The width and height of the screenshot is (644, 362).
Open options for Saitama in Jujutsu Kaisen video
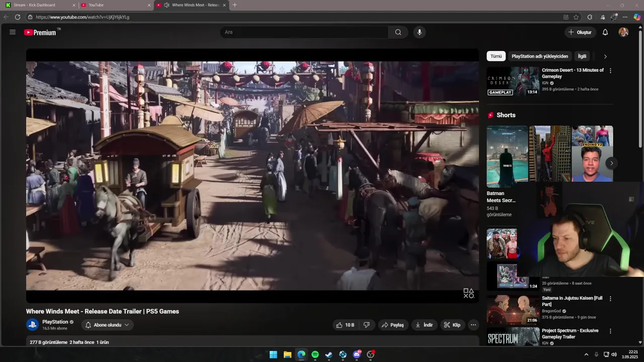610,299
